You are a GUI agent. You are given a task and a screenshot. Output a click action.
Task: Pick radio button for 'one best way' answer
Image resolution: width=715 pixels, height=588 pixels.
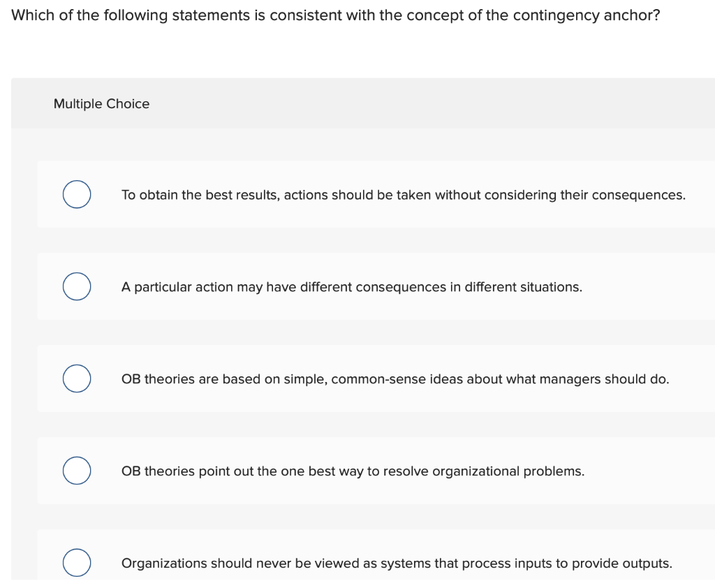[x=77, y=470]
